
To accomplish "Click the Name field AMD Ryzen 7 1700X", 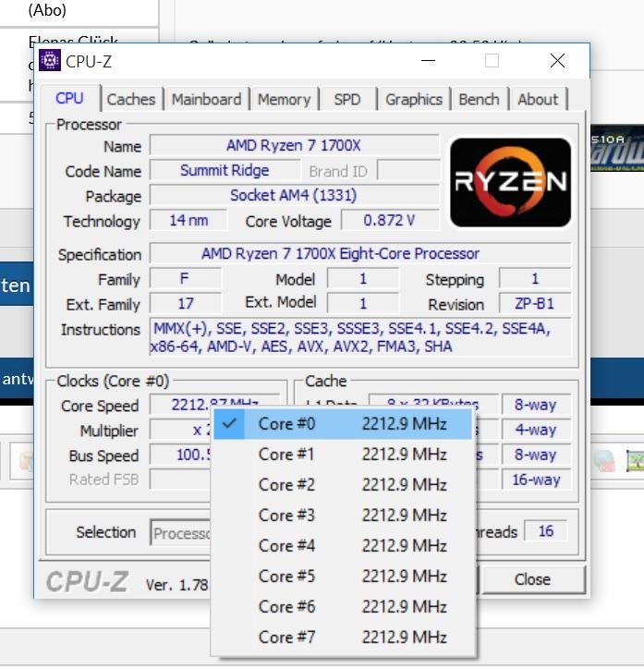I will (294, 146).
